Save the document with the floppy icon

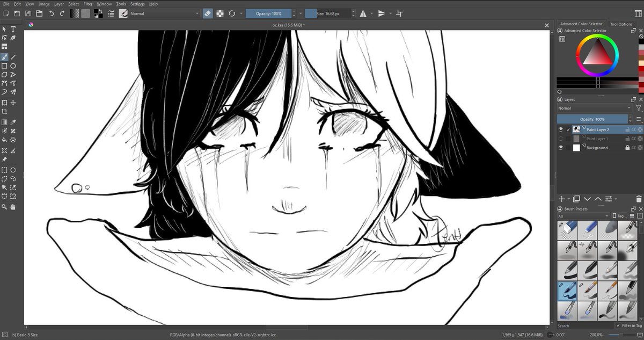pyautogui.click(x=28, y=13)
